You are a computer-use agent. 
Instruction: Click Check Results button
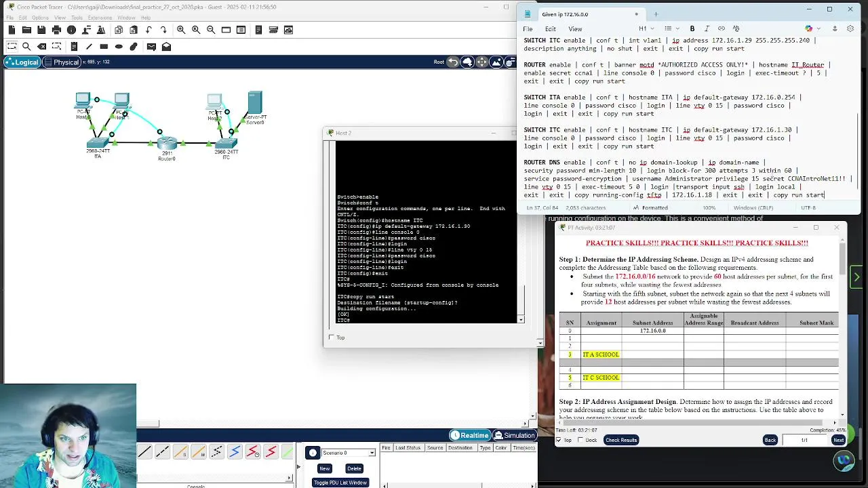coord(621,440)
